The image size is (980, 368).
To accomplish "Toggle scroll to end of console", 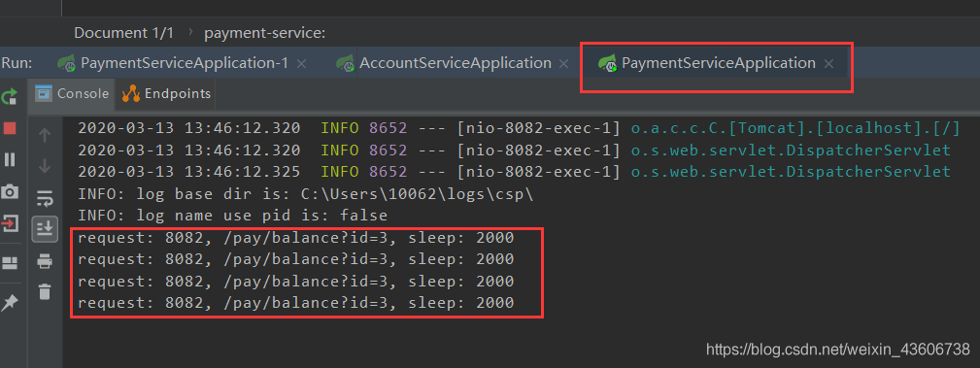I will tap(45, 229).
